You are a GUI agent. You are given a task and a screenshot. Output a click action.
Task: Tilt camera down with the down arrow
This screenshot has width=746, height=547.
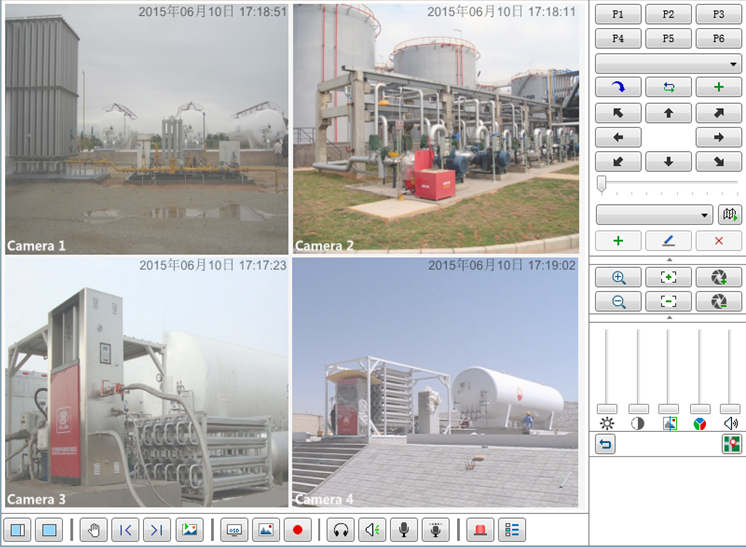coord(668,162)
